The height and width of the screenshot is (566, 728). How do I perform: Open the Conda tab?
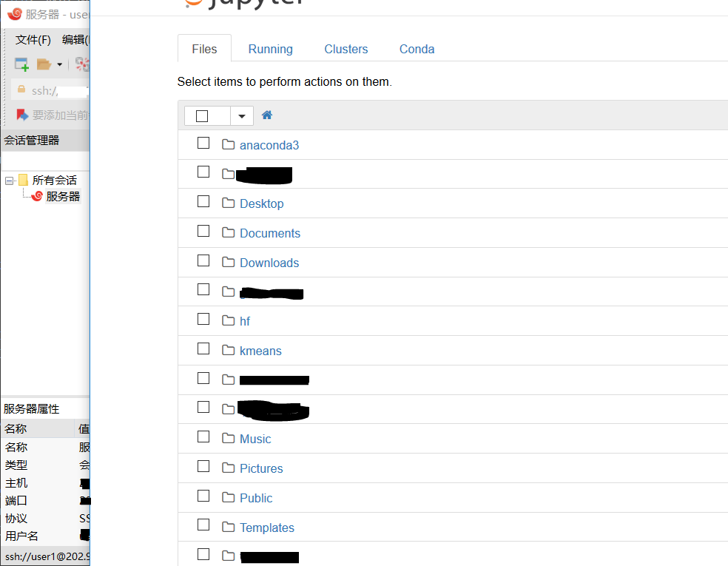coord(417,49)
